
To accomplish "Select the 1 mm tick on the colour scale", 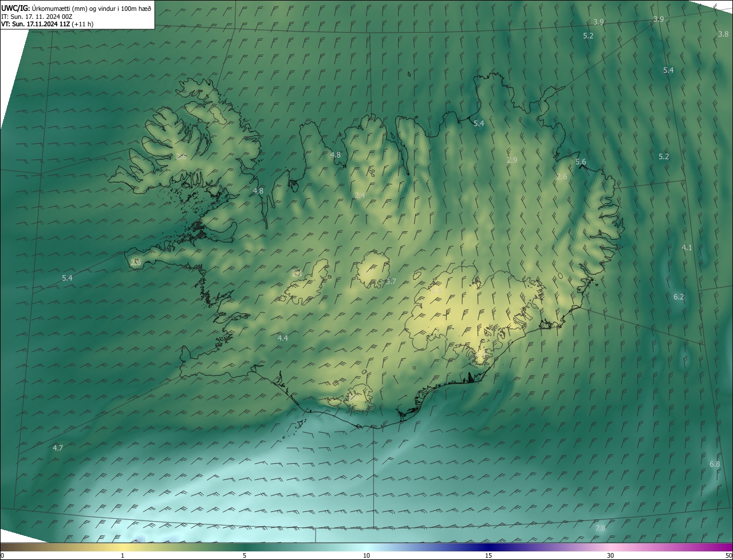I will click(123, 555).
